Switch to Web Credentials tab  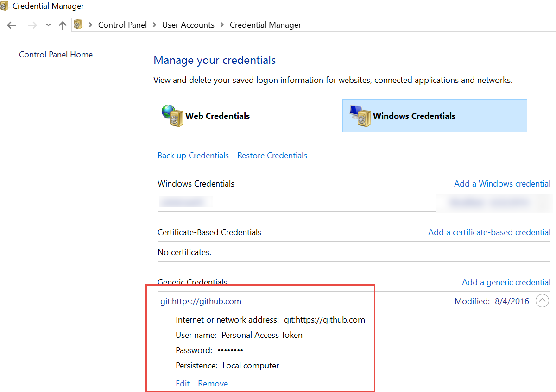point(217,116)
